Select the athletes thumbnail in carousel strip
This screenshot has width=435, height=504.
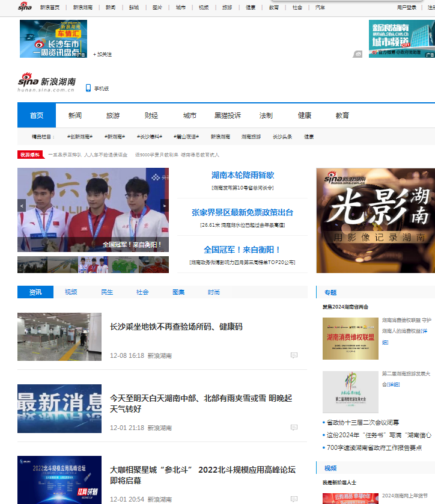[x=93, y=265]
